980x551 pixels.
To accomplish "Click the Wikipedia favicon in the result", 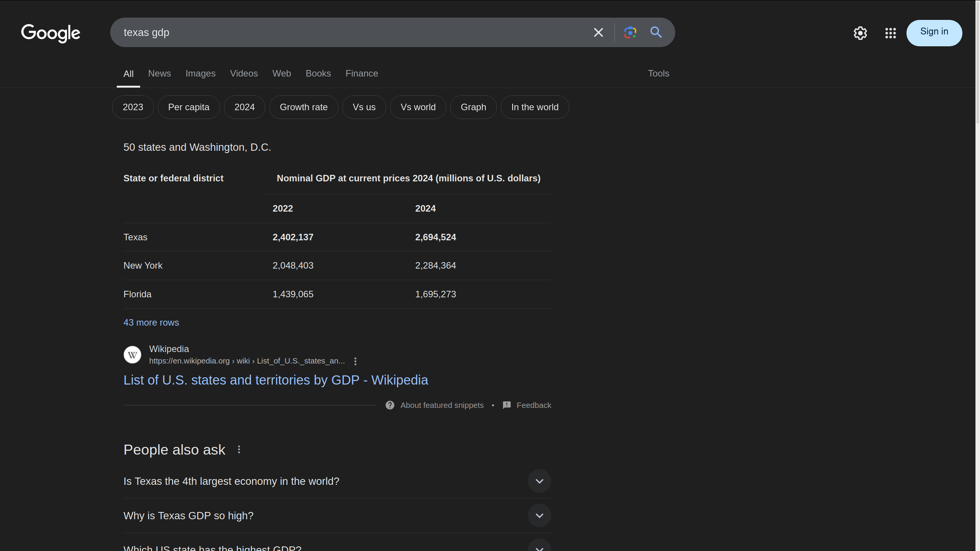I will (x=132, y=355).
